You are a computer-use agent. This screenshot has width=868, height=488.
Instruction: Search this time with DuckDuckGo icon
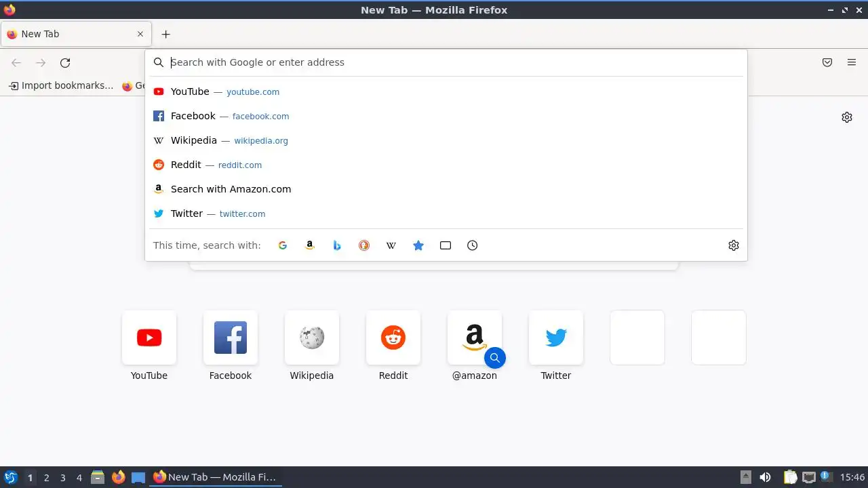364,245
